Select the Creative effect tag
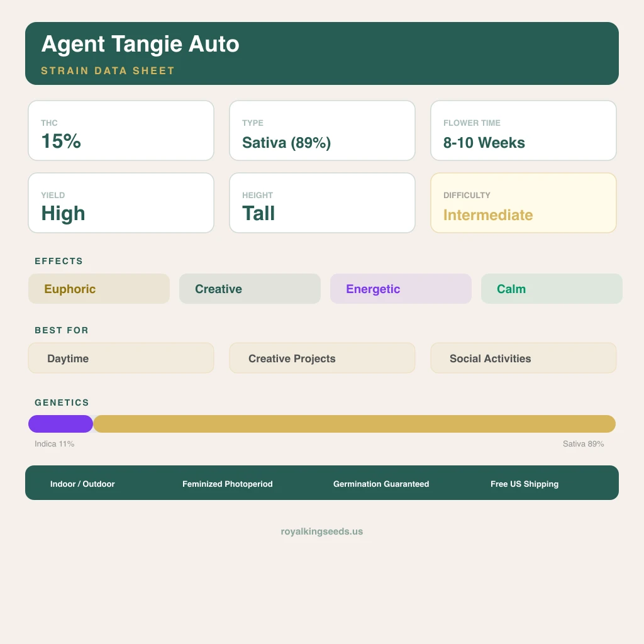The height and width of the screenshot is (644, 644). 250,289
